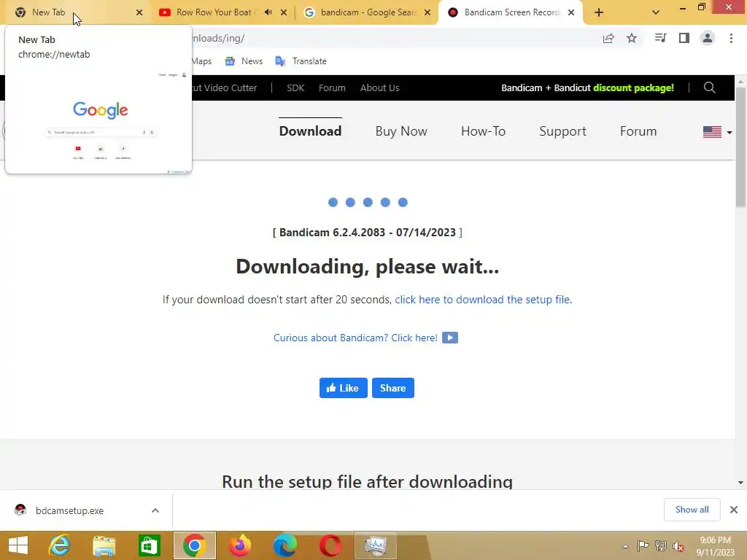747x560 pixels.
Task: Launch Firefox from taskbar
Action: tap(239, 545)
